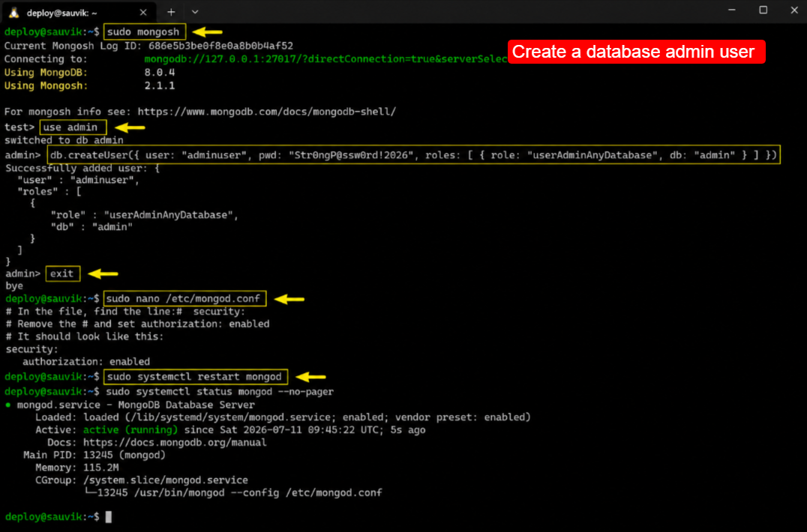
Task: Click 'Remove the # and set authorization' comment
Action: [x=137, y=324]
